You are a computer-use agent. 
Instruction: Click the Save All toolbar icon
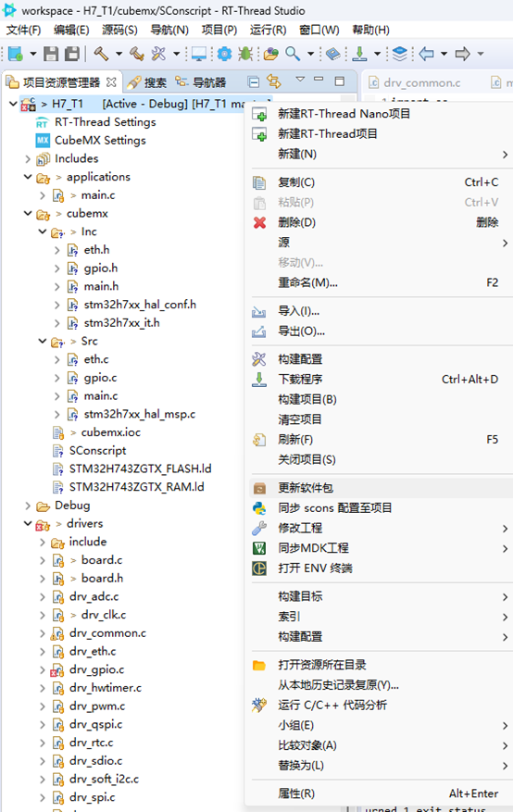coord(71,54)
